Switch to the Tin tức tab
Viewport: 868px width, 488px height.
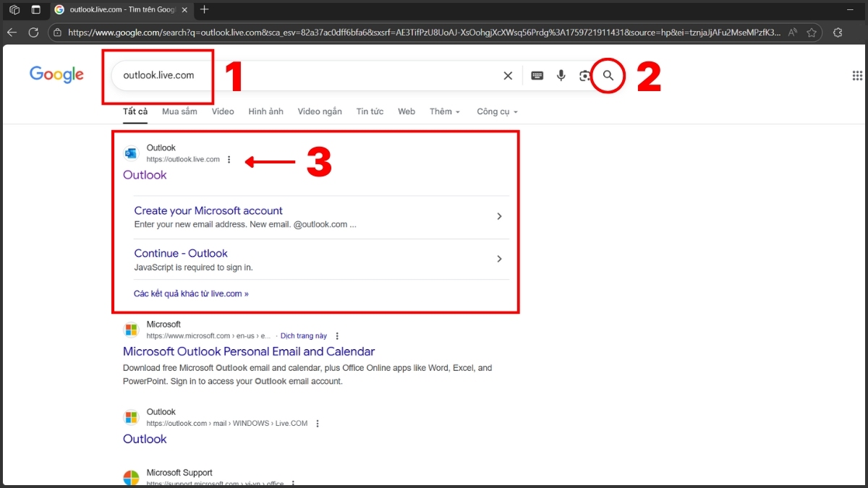click(x=370, y=111)
